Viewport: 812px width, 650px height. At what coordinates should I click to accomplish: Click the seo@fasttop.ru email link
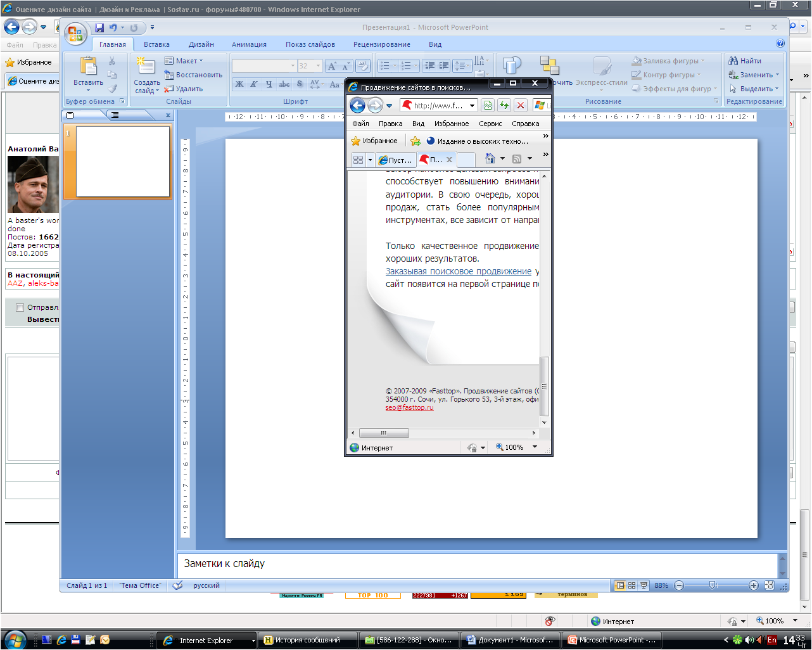pos(409,407)
